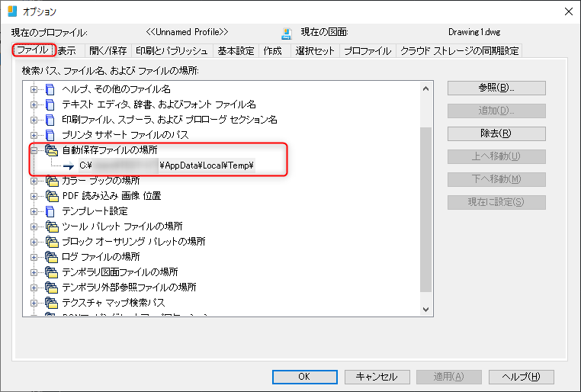
Task: Open クラウド ストレージの同期設定 tab
Action: 460,51
